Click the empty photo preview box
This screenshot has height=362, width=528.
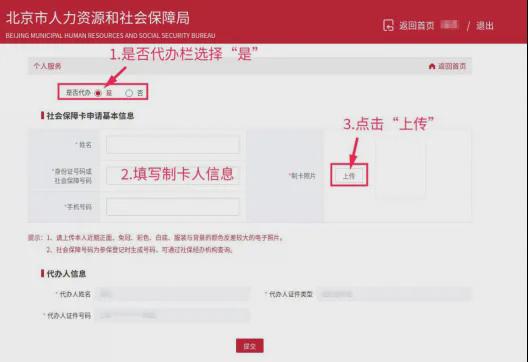click(x=400, y=170)
